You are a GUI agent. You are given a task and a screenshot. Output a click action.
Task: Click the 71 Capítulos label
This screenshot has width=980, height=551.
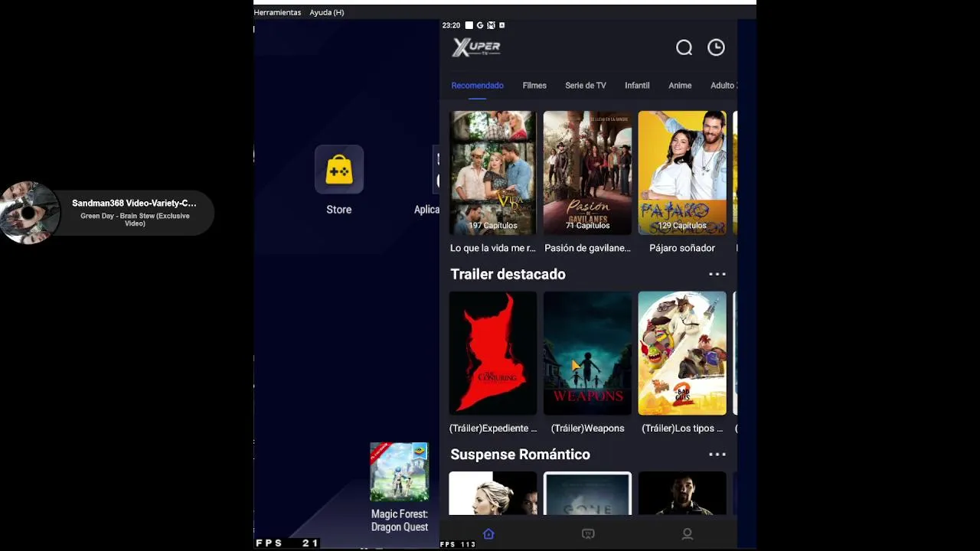point(588,226)
